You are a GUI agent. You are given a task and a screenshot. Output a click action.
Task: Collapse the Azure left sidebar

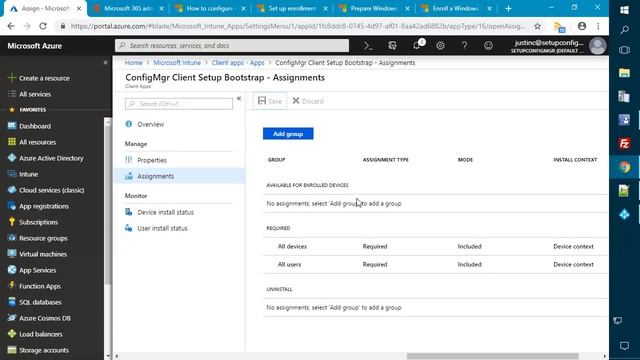[105, 62]
